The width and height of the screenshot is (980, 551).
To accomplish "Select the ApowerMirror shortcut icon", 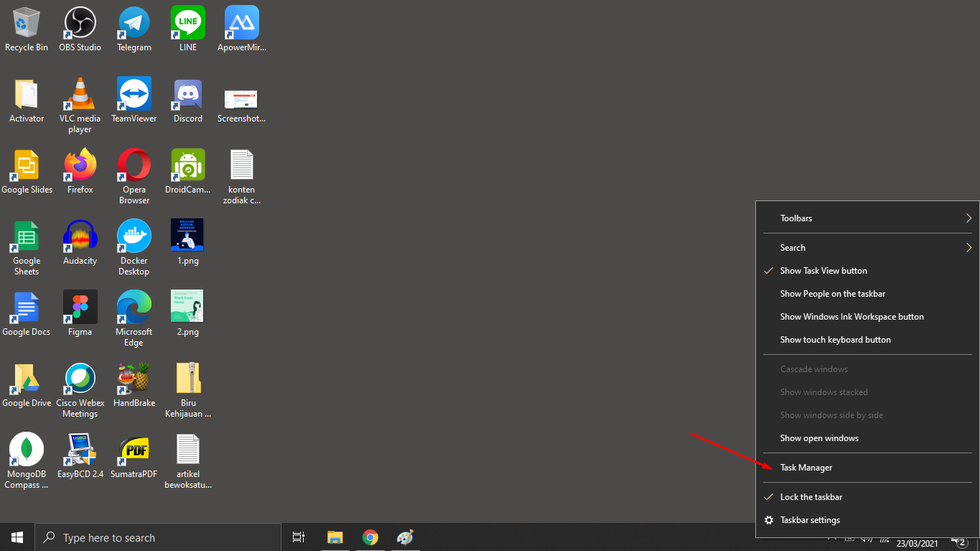I will point(242,29).
